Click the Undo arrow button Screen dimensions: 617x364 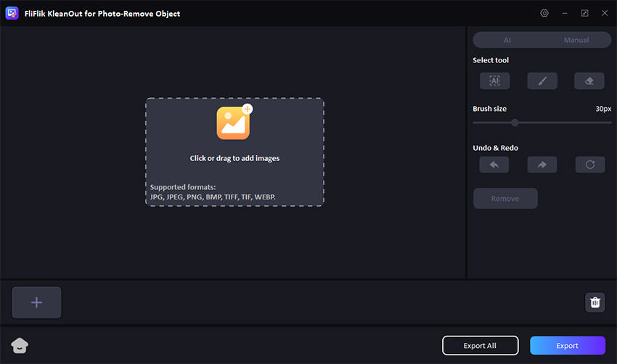(494, 165)
